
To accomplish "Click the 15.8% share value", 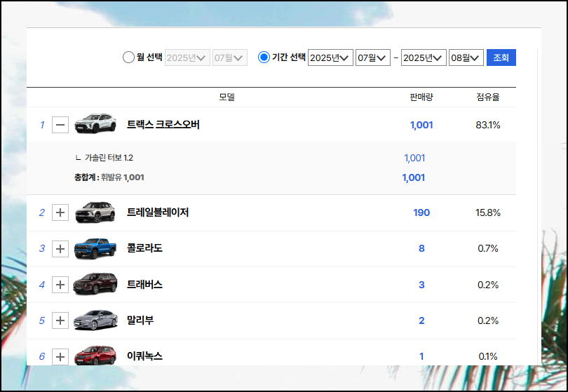I will click(x=487, y=212).
